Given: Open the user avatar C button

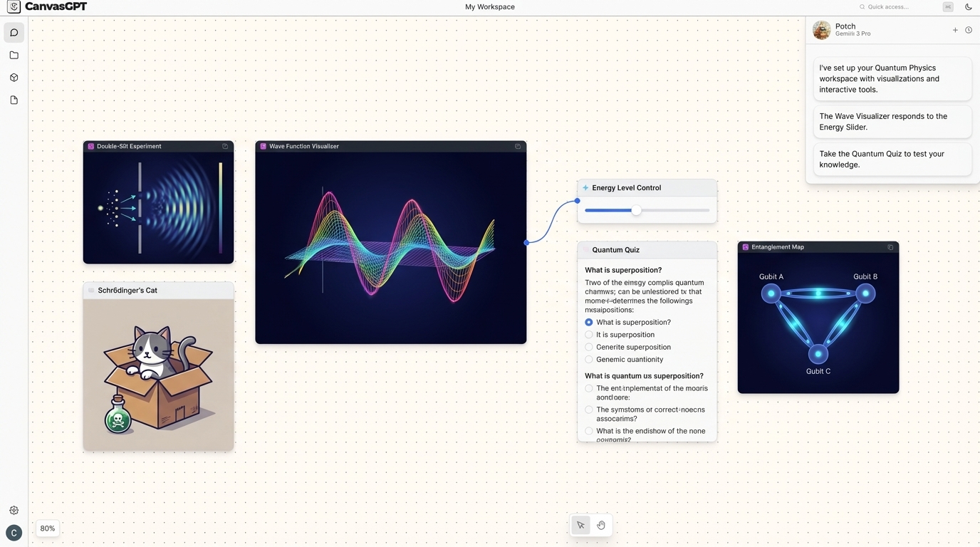Looking at the screenshot, I should coord(14,533).
